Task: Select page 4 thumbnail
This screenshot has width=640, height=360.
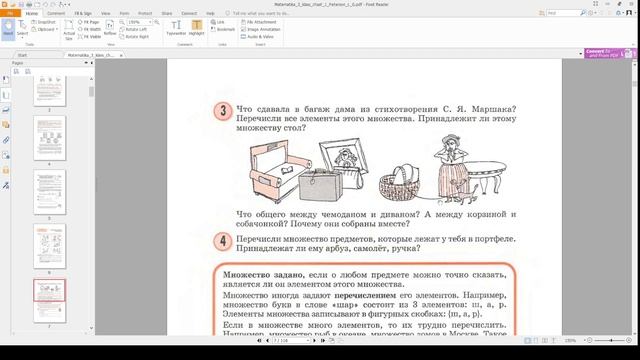Action: click(49, 138)
